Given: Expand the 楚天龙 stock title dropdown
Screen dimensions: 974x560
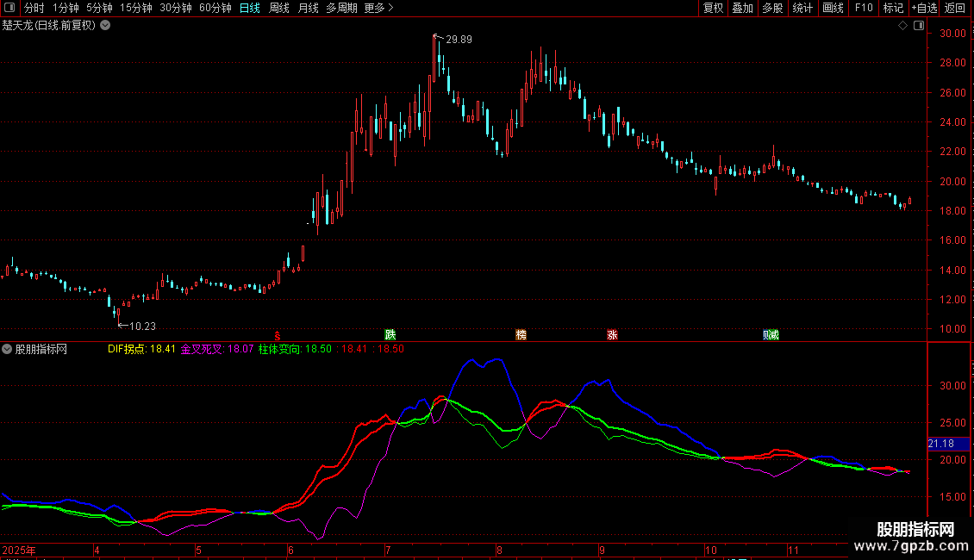Looking at the screenshot, I should point(105,26).
